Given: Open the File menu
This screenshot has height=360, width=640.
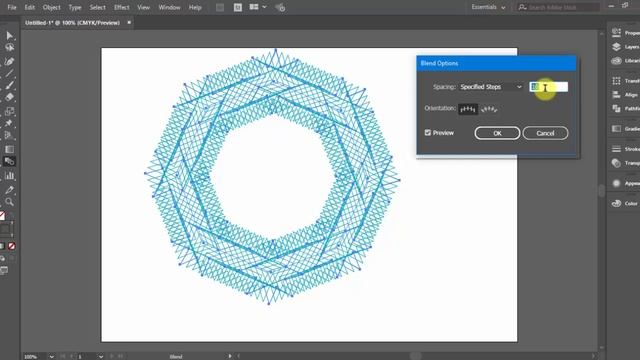Looking at the screenshot, I should (x=12, y=7).
